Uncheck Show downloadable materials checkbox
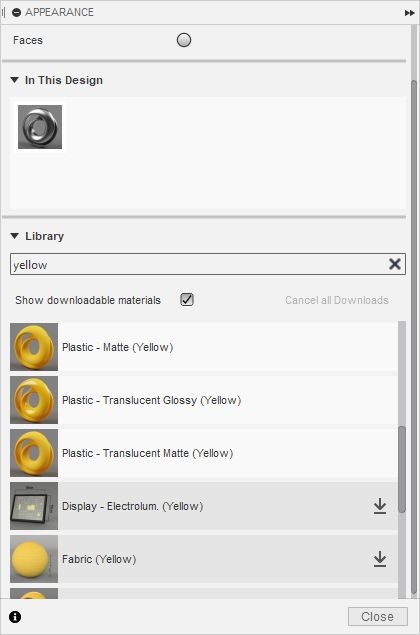The height and width of the screenshot is (635, 420). coord(187,300)
